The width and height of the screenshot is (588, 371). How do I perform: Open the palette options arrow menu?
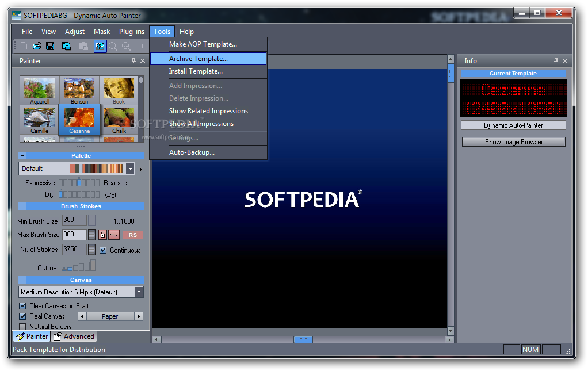tap(140, 169)
